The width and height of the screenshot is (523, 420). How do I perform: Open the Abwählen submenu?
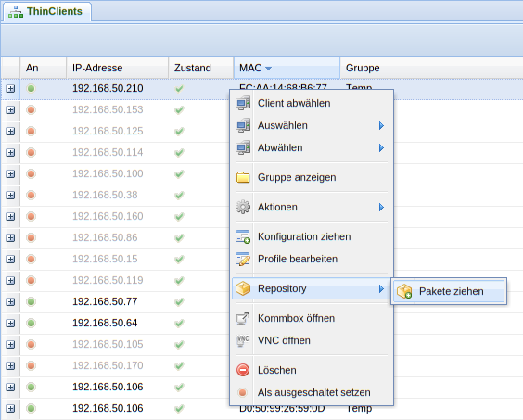312,147
